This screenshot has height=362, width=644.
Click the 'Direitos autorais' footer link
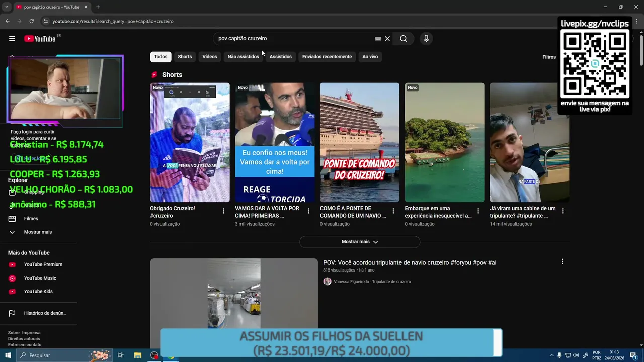pos(24,339)
